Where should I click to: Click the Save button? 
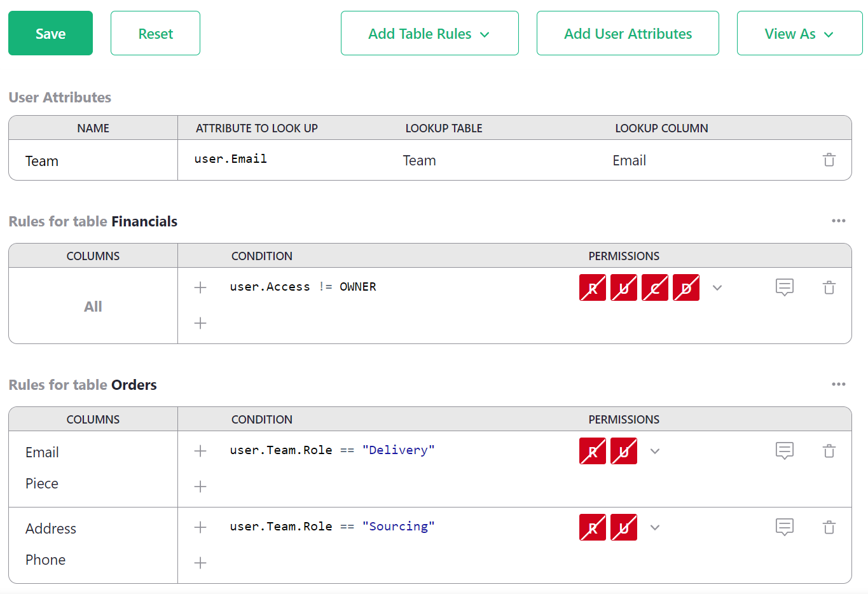[50, 34]
